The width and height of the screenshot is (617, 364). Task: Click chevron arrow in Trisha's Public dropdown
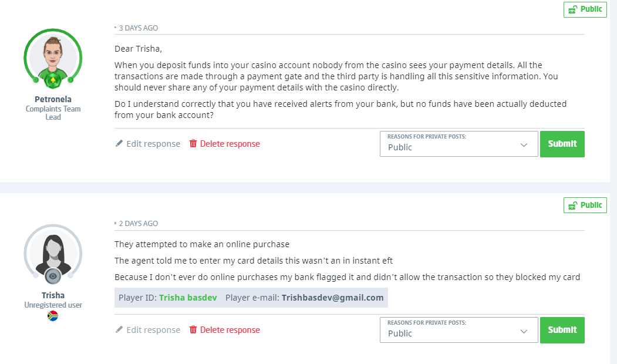(524, 332)
